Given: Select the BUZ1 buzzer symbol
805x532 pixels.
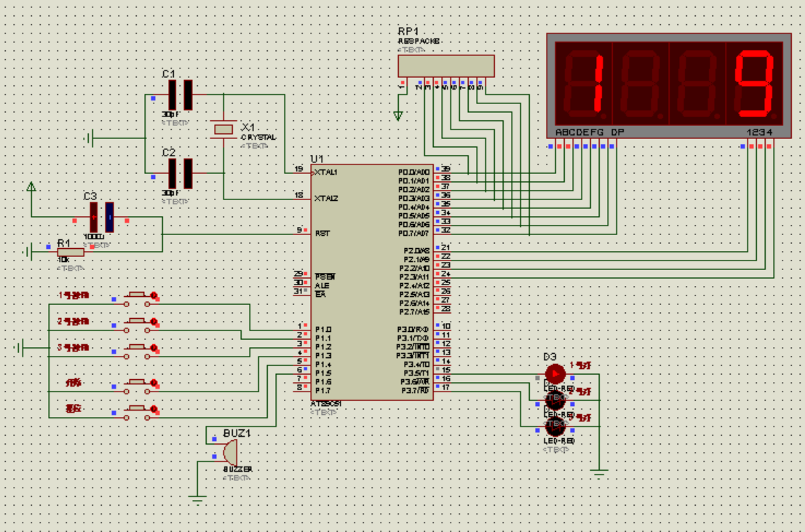Looking at the screenshot, I should pos(229,453).
